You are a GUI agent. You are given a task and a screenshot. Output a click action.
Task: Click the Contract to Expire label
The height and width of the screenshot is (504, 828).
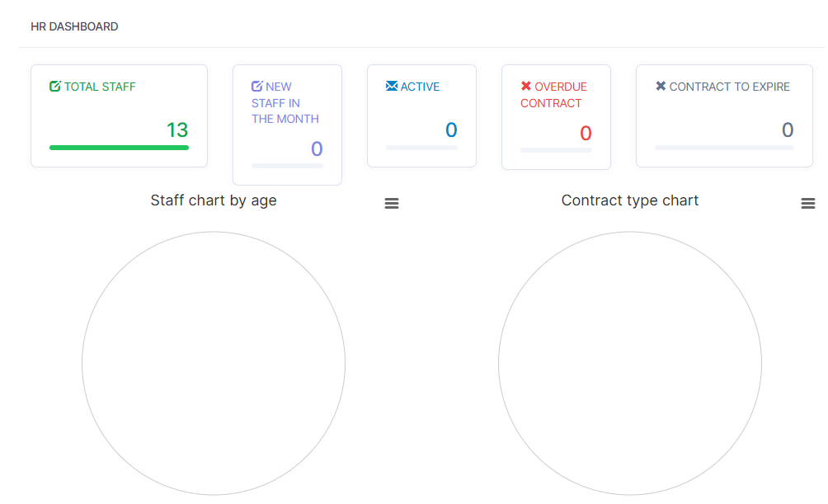click(x=729, y=87)
